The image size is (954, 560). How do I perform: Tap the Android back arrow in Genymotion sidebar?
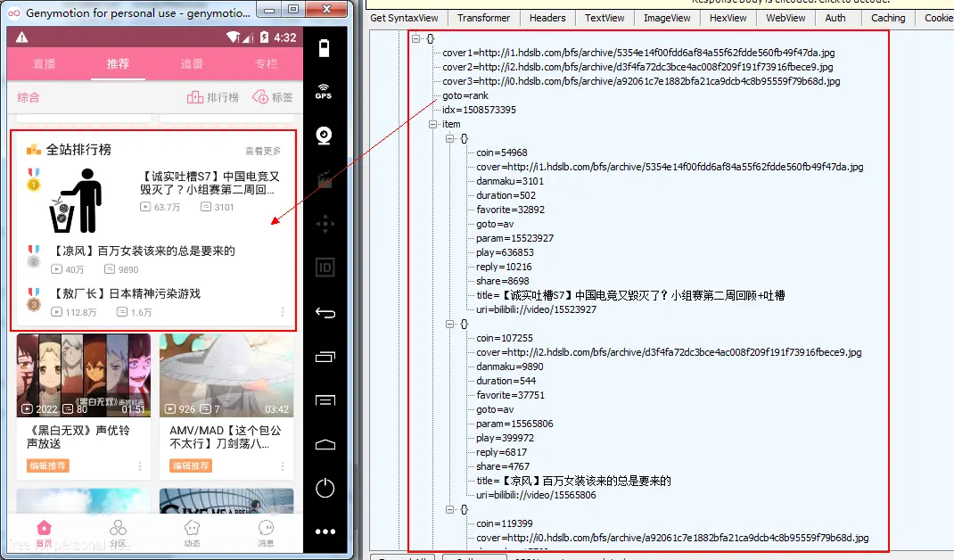(325, 313)
